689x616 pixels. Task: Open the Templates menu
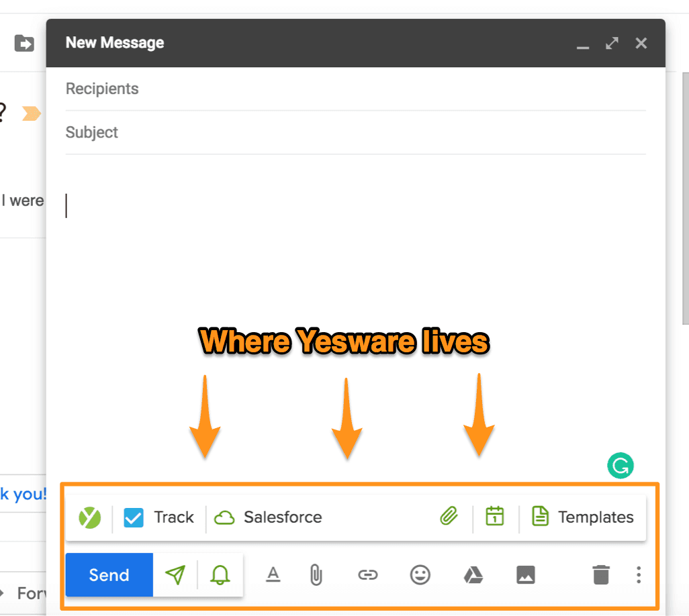point(582,517)
